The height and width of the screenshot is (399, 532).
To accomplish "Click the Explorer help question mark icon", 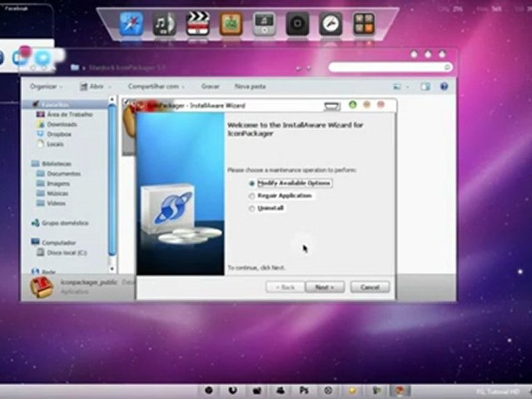I will (x=444, y=86).
